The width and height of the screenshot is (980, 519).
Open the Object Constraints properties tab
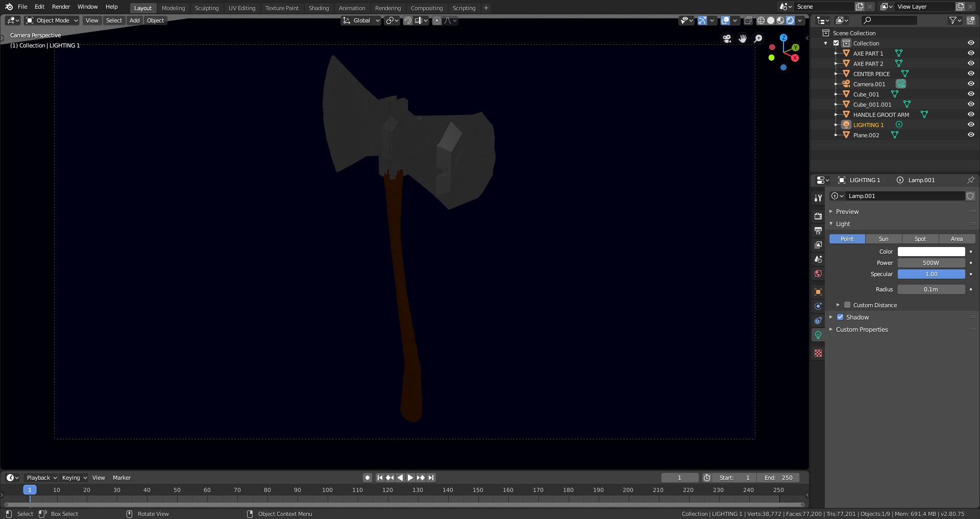pyautogui.click(x=818, y=320)
